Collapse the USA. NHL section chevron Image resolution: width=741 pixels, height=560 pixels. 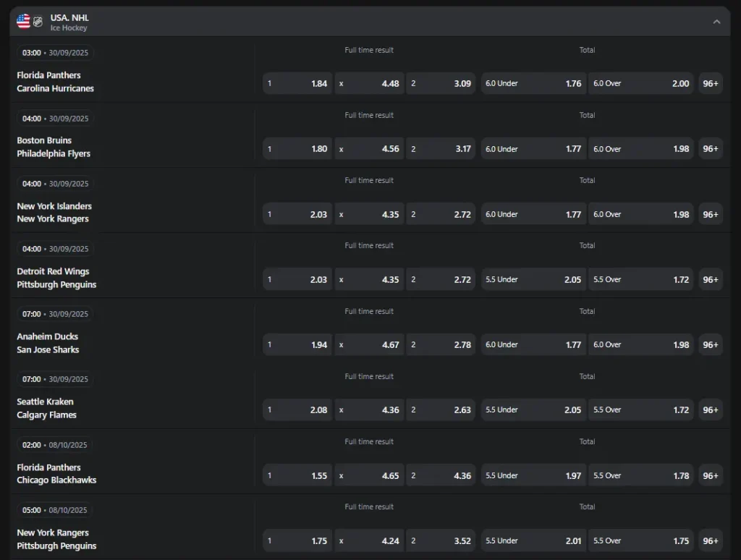[x=716, y=22]
